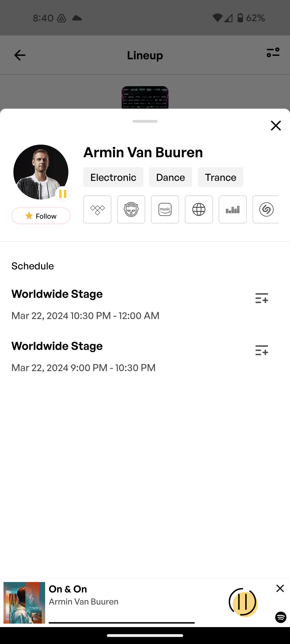Open the Deezer music link icon

[233, 209]
